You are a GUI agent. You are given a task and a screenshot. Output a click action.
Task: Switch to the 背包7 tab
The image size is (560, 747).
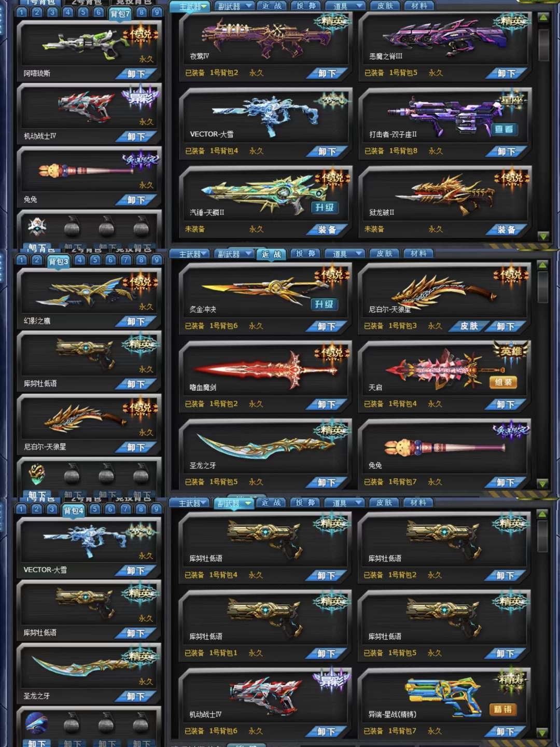[x=120, y=14]
